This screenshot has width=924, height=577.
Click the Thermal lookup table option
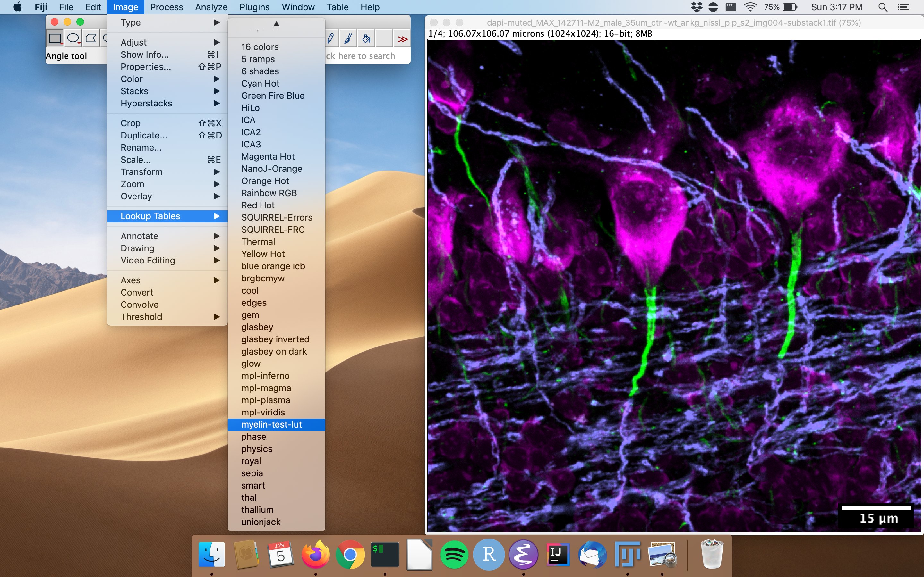coord(257,241)
